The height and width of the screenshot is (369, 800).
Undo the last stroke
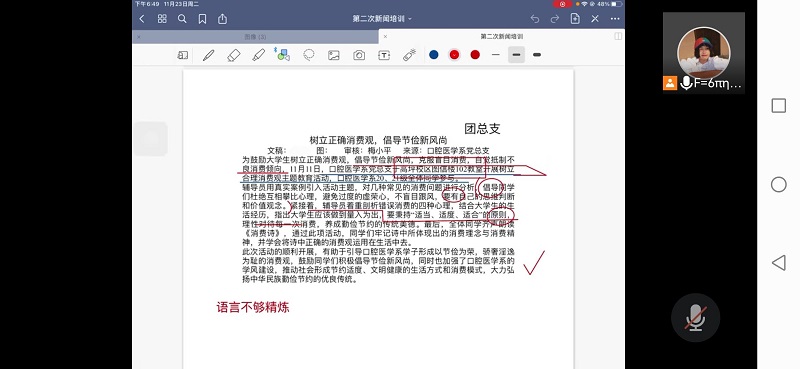tap(535, 19)
